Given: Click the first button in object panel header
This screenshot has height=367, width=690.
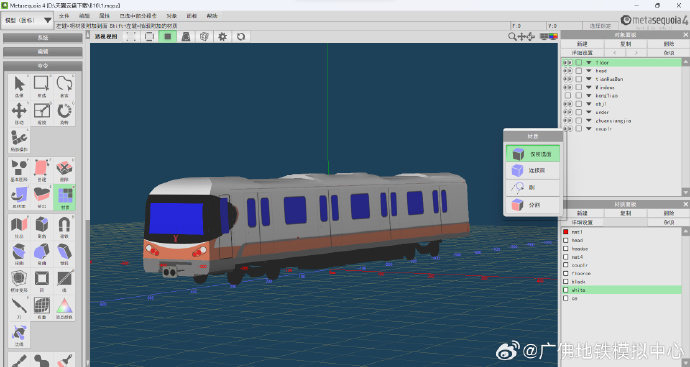Looking at the screenshot, I should coord(582,44).
